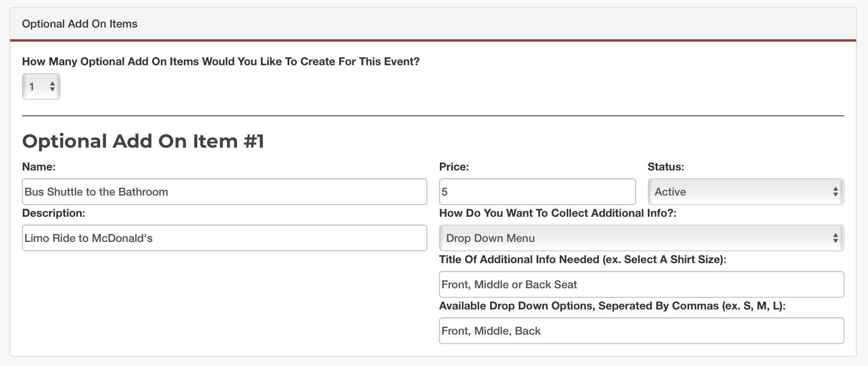Screen dimensions: 868x366
Task: Click the arrows icon beside Active
Action: click(x=835, y=192)
